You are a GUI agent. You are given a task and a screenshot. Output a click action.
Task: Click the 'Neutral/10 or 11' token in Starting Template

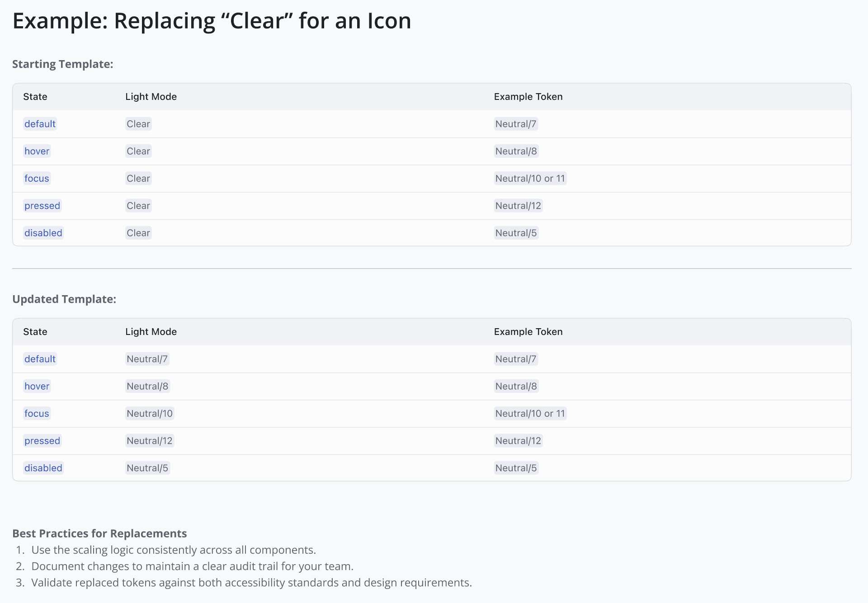(x=530, y=179)
